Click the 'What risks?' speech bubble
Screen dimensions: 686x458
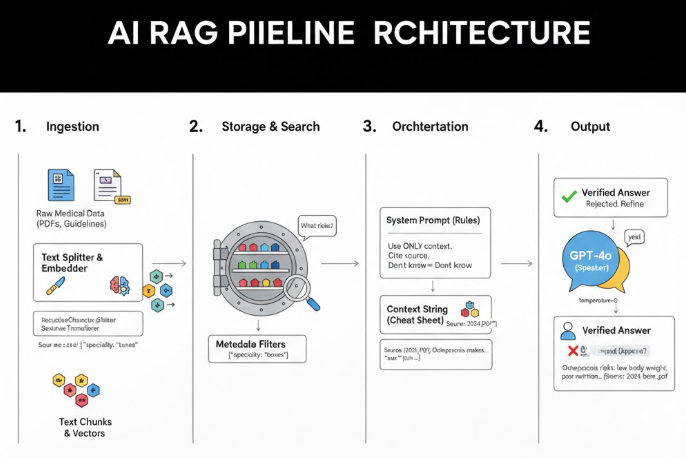click(317, 227)
